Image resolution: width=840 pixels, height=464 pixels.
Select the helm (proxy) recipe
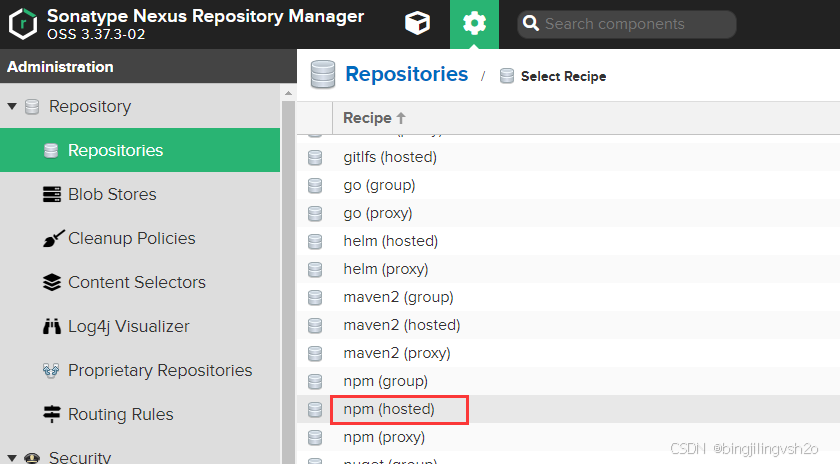coord(386,269)
